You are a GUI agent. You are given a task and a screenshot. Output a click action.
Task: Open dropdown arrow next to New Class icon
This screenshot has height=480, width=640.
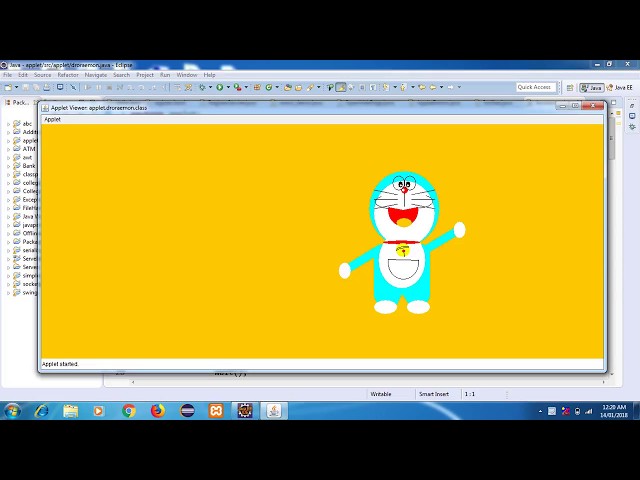pyautogui.click(x=277, y=87)
